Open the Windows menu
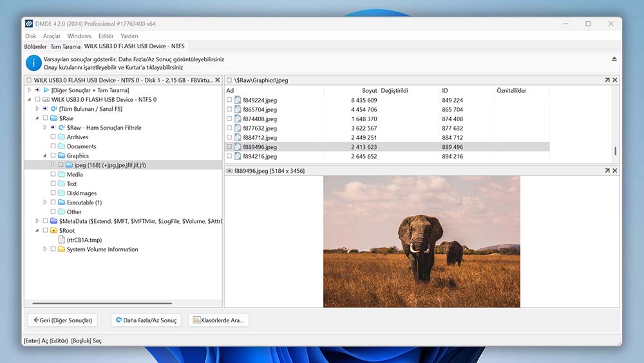 point(79,36)
